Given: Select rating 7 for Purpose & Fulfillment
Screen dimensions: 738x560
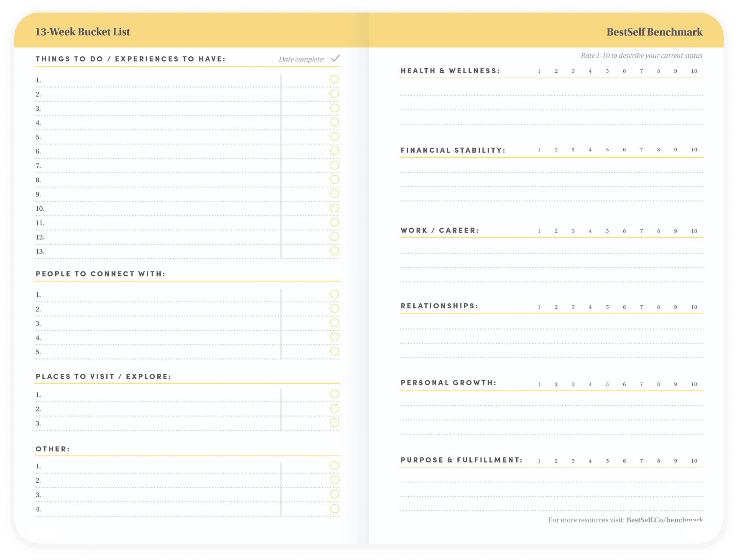Looking at the screenshot, I should tap(641, 461).
